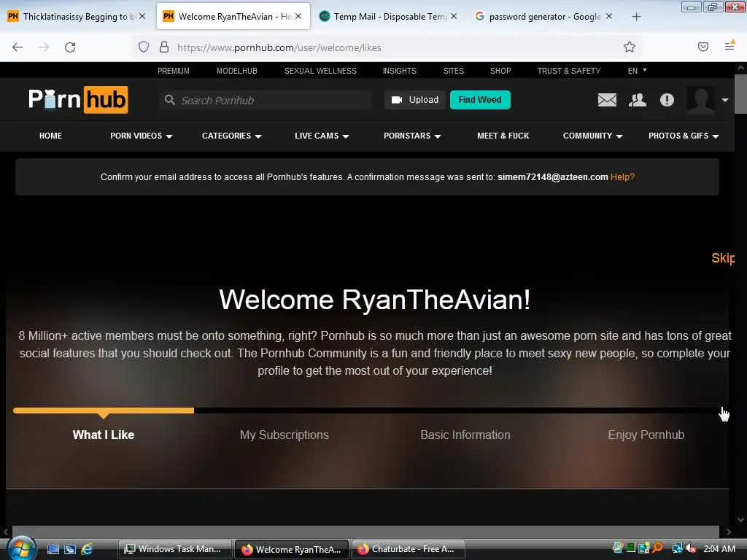Open the network connection tray icon

point(677,548)
